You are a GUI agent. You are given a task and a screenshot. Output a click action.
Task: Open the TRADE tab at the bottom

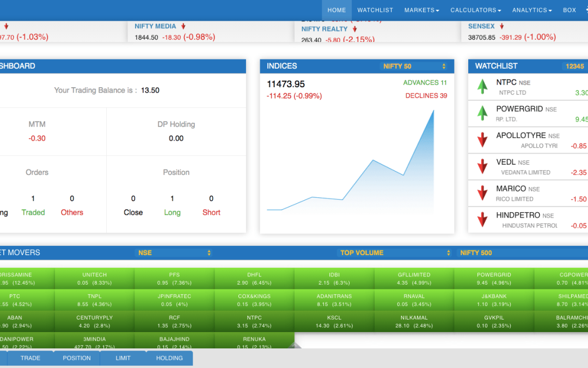[30, 358]
